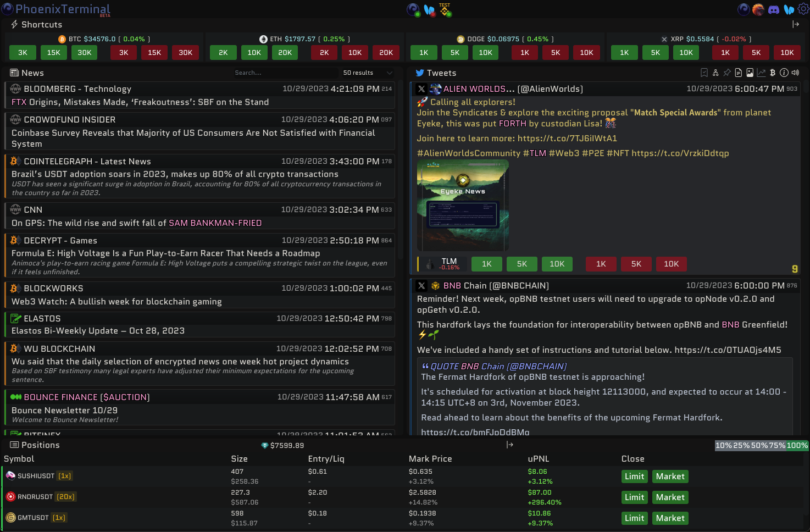
Task: Open the https://t.co/7TJ6ilWtA1 link
Action: click(x=567, y=138)
